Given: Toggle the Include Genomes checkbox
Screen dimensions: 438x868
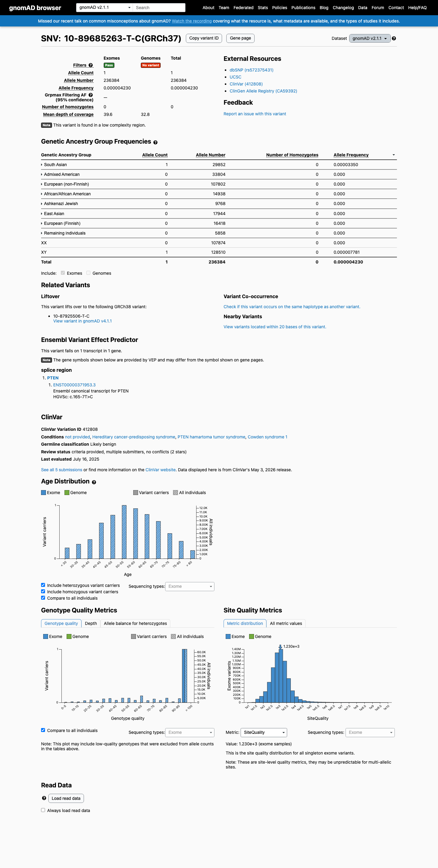Looking at the screenshot, I should click(x=88, y=273).
